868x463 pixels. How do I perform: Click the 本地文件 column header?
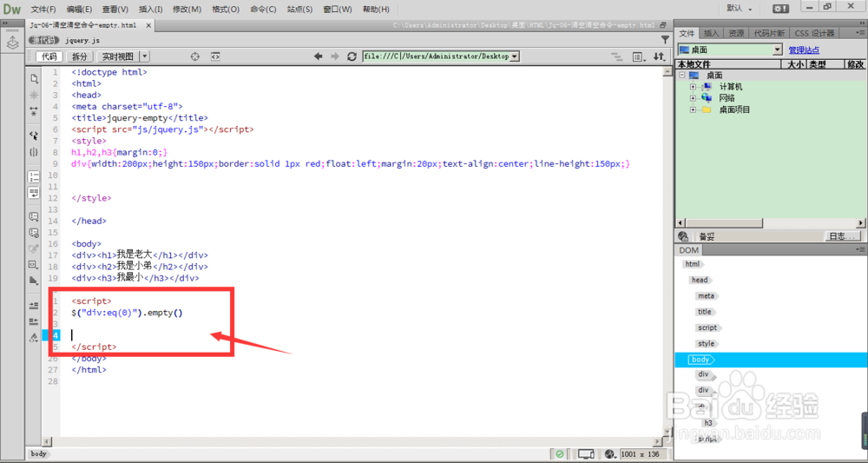[x=727, y=64]
